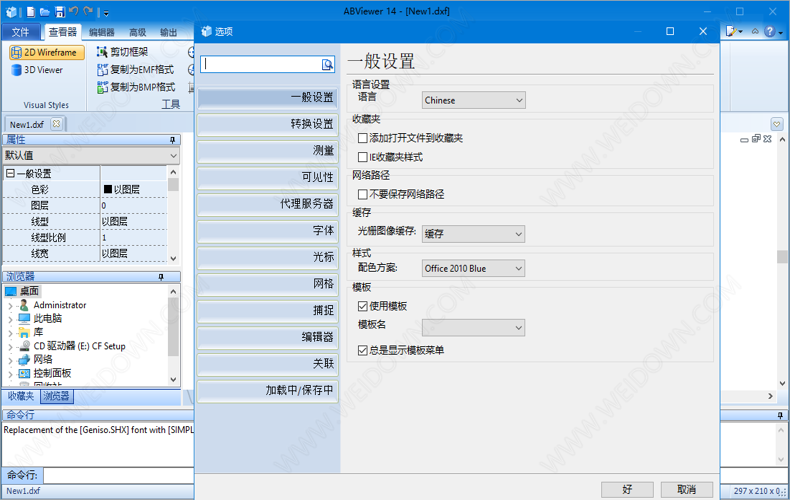Open the quick access toolbar customize arrow
This screenshot has height=500, width=790.
click(106, 14)
